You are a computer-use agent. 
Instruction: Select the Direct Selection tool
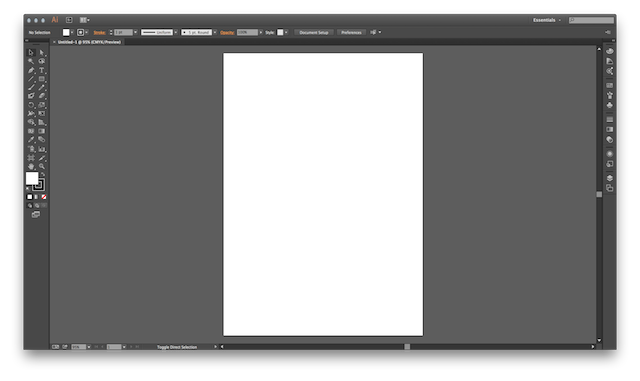tap(42, 52)
